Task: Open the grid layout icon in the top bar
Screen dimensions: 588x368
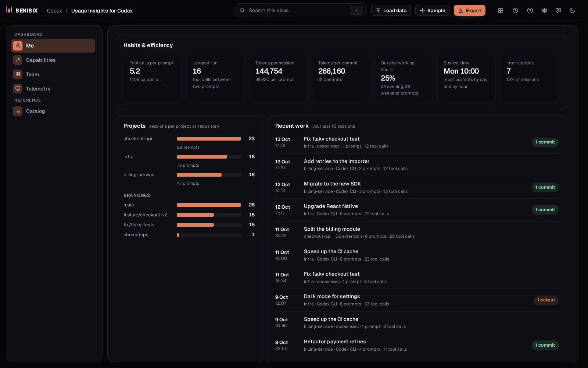Action: (501, 11)
